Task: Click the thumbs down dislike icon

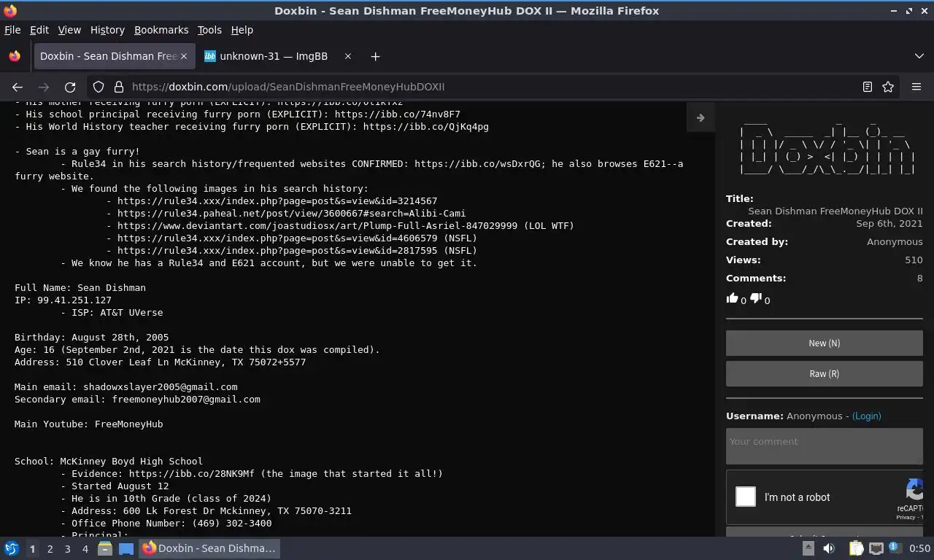Action: (756, 298)
